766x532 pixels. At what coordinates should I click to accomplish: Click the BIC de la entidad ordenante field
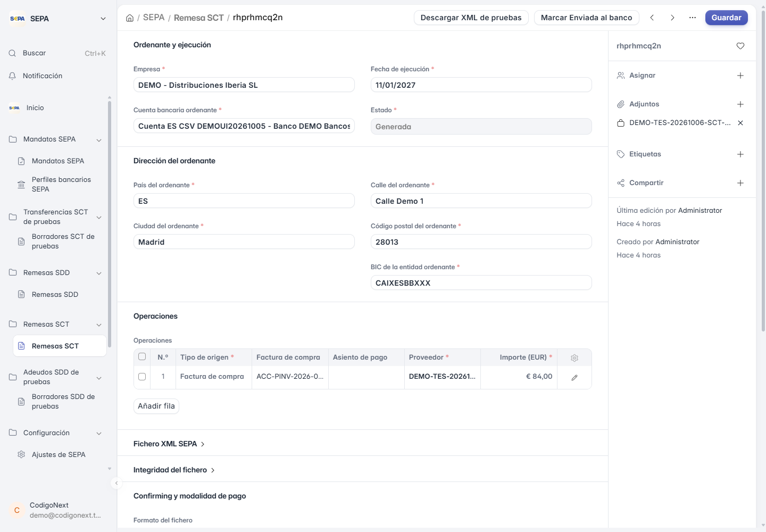coord(481,283)
